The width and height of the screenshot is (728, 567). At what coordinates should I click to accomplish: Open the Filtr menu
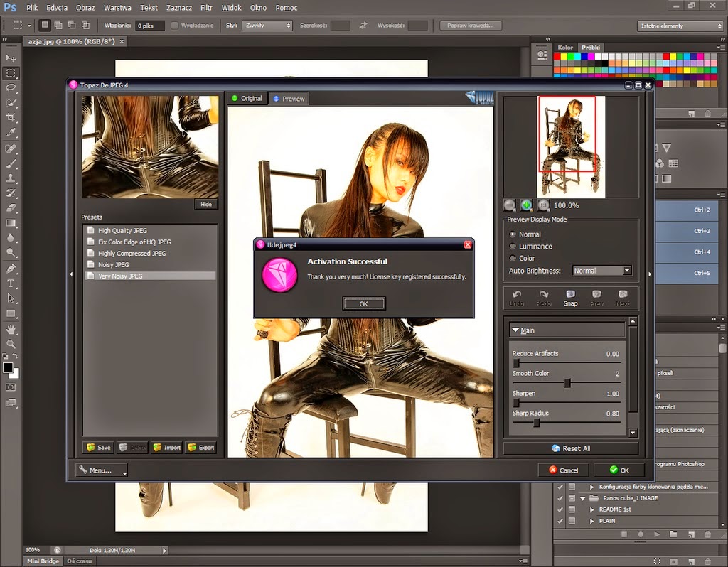click(206, 8)
